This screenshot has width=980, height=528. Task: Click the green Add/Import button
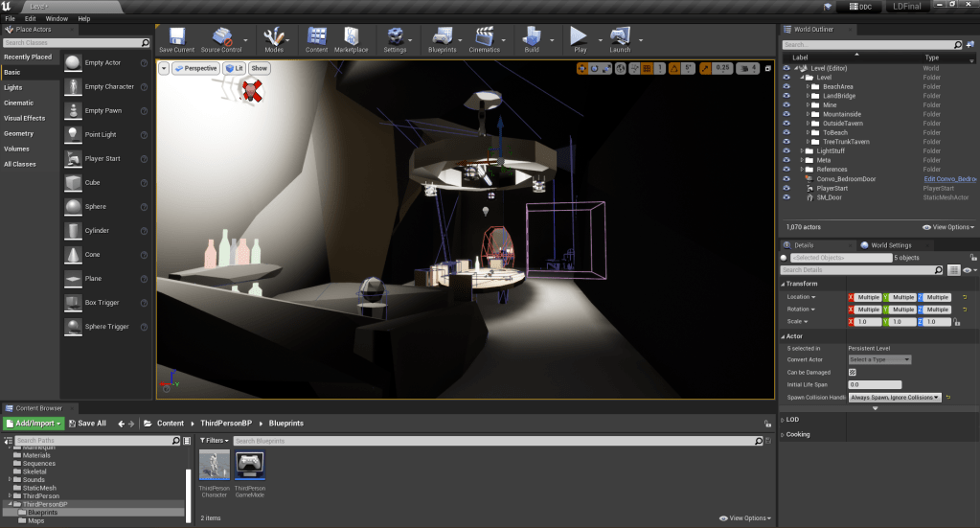click(x=34, y=423)
